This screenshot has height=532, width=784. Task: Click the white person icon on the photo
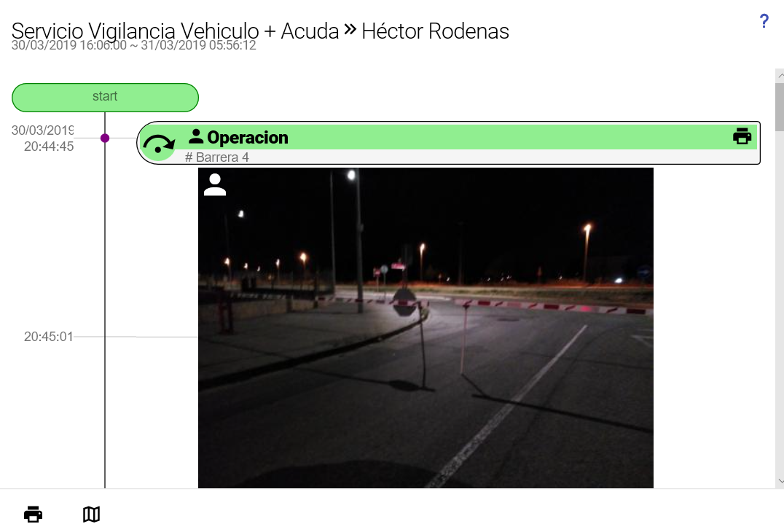point(215,184)
